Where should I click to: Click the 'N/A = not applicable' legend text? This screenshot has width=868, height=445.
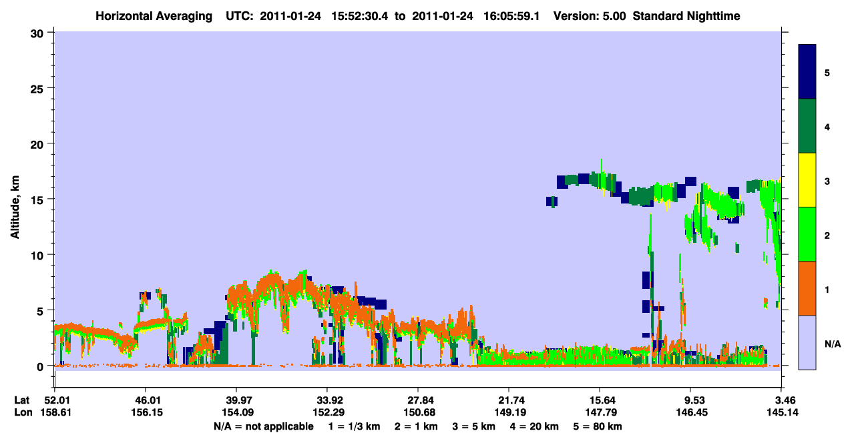(x=263, y=426)
